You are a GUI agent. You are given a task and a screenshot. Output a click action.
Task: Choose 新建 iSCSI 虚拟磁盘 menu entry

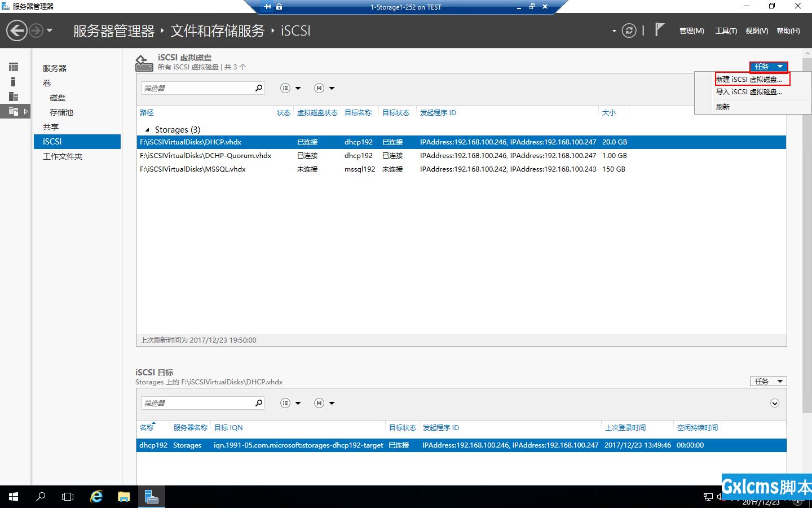pyautogui.click(x=749, y=80)
